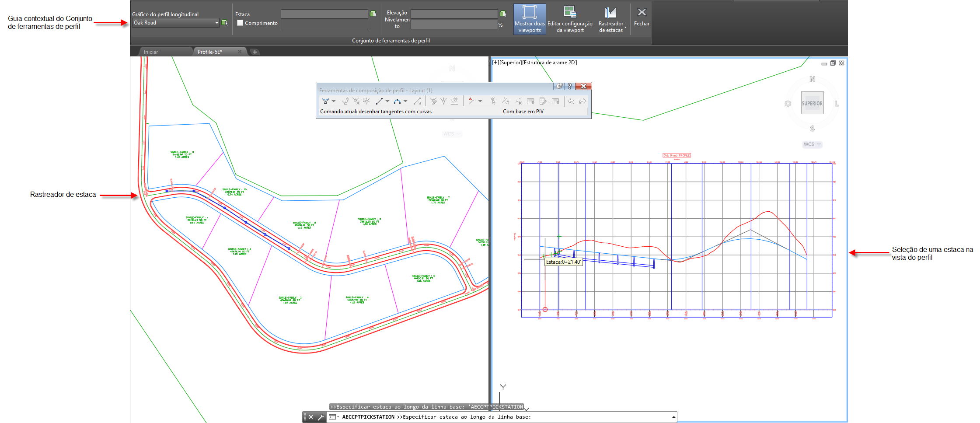Expand the tangent line tool dropdown
Screen dimensions: 980x423
pyautogui.click(x=387, y=101)
